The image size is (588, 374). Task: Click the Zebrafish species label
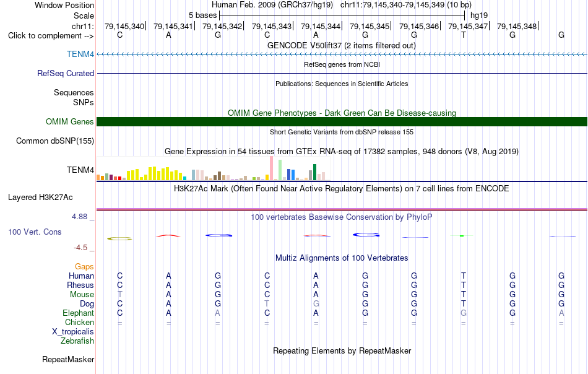click(x=77, y=341)
